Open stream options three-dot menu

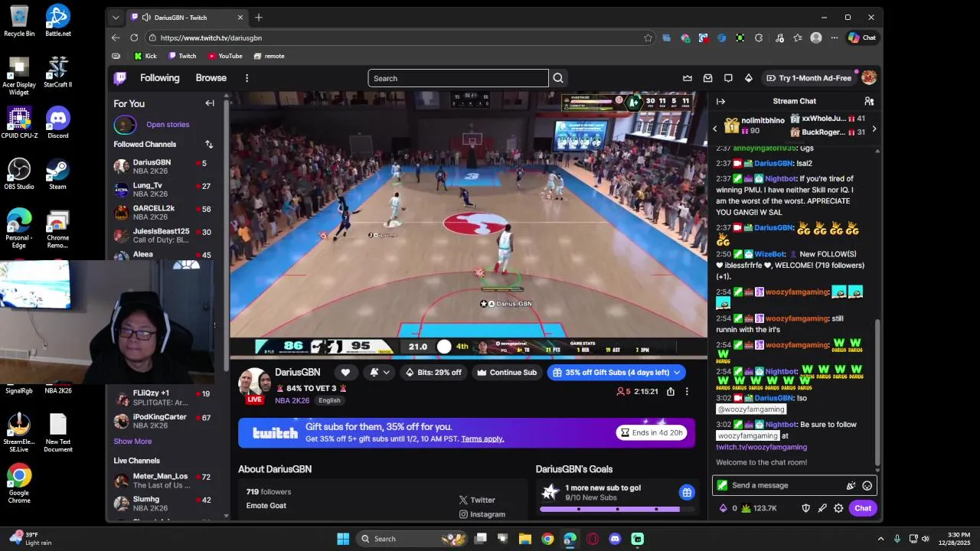(x=687, y=391)
